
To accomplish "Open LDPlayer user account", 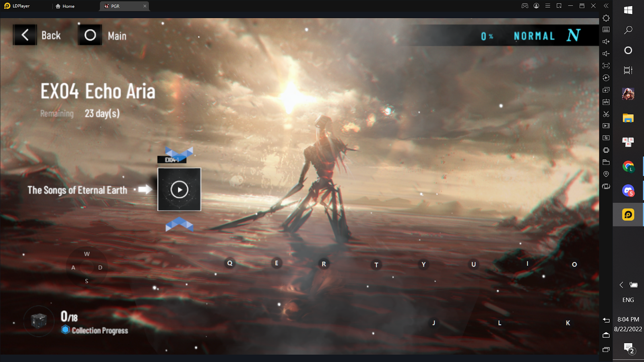I will [x=536, y=6].
